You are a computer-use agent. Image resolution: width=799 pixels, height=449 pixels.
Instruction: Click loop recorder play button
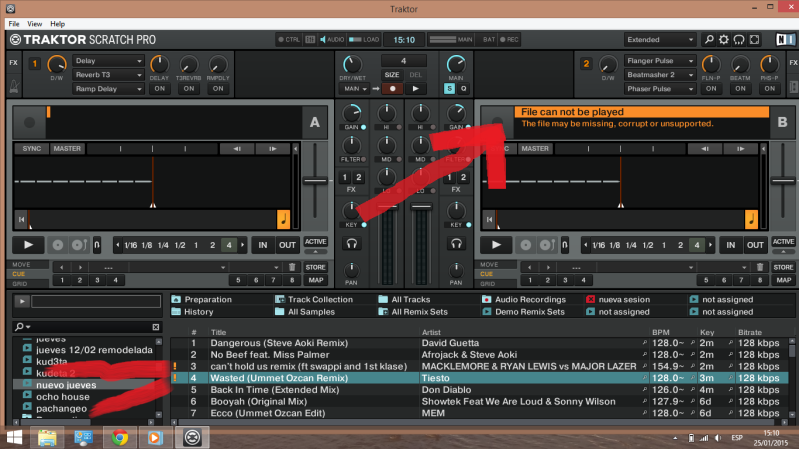pos(415,89)
